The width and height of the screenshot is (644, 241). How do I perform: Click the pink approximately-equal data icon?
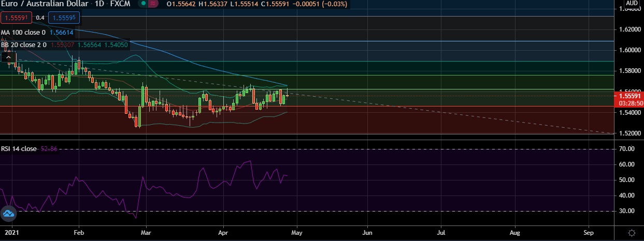(153, 4)
